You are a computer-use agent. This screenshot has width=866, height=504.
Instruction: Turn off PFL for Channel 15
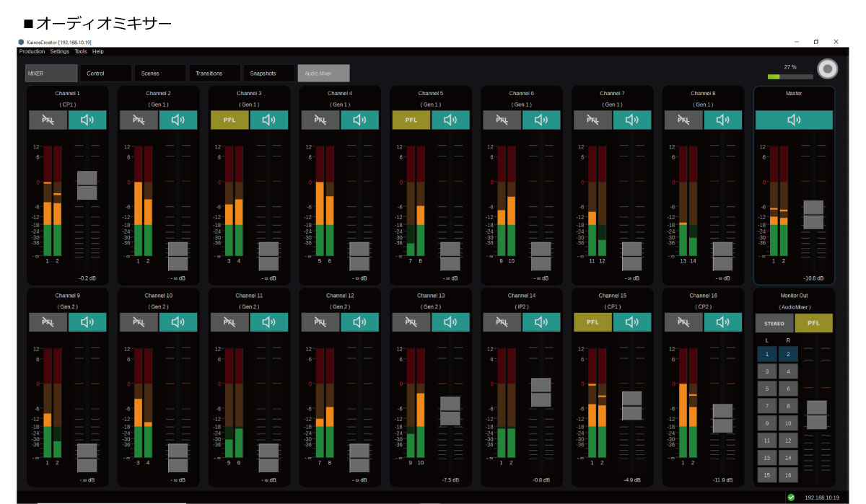[592, 322]
